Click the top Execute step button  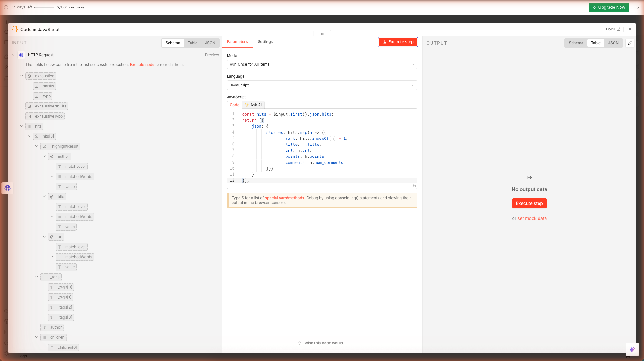(x=398, y=42)
